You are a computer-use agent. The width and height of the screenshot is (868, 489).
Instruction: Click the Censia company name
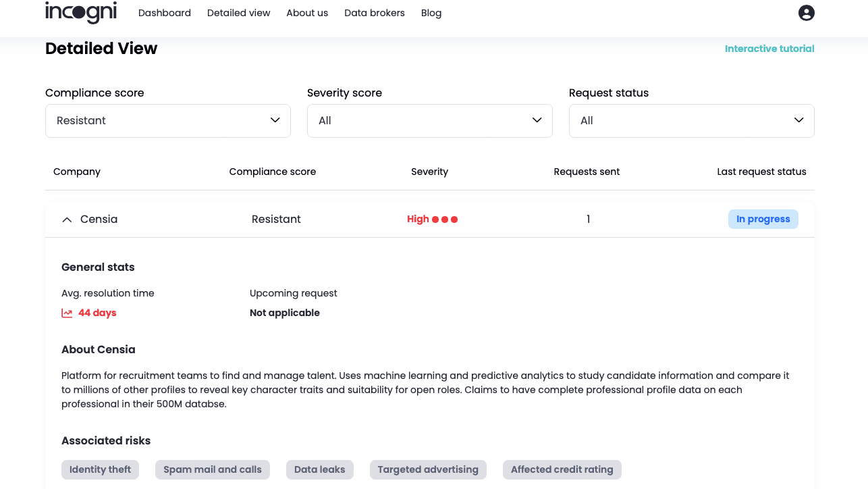click(x=99, y=220)
